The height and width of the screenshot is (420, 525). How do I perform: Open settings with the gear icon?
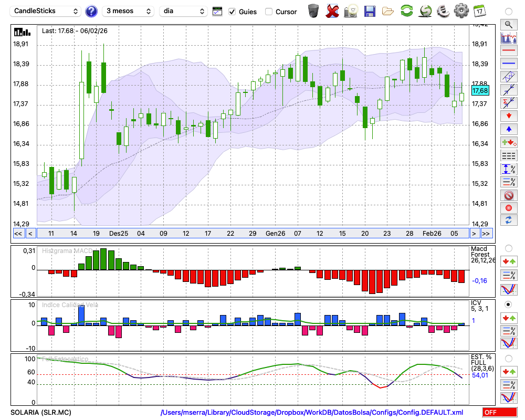point(461,10)
